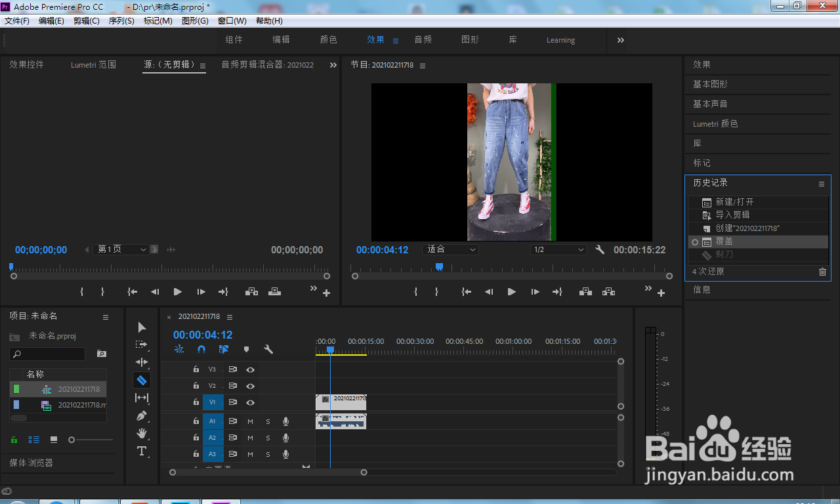Open the 效果控件 tab
This screenshot has height=504, width=840.
tap(26, 65)
